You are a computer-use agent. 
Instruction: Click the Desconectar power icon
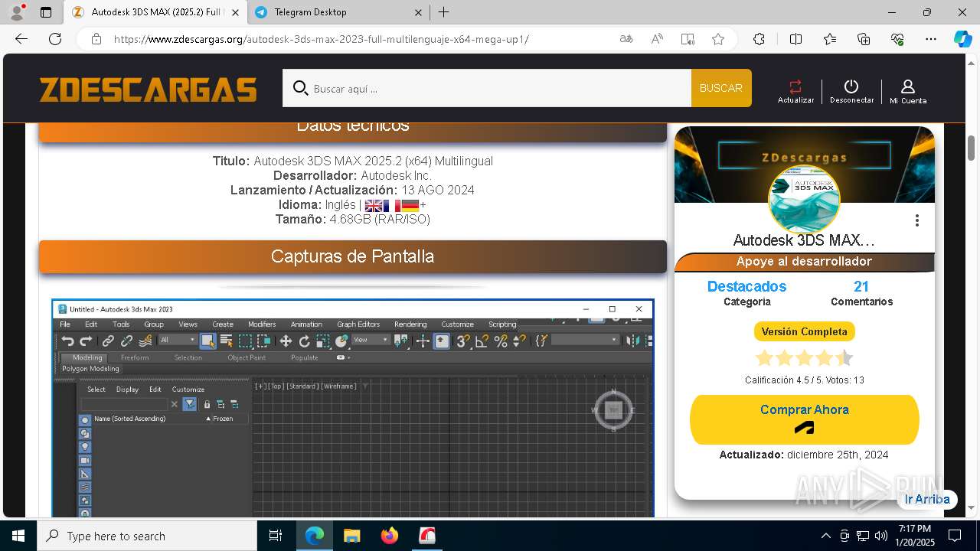click(x=851, y=91)
